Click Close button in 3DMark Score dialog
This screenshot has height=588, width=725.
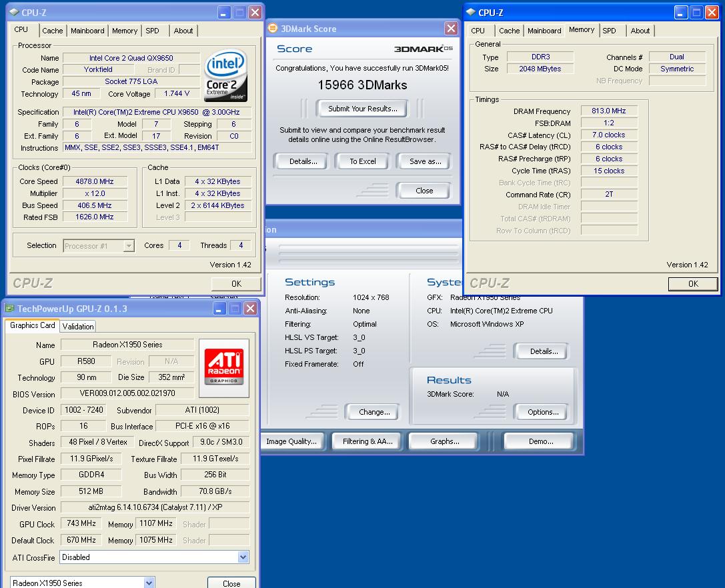click(424, 191)
